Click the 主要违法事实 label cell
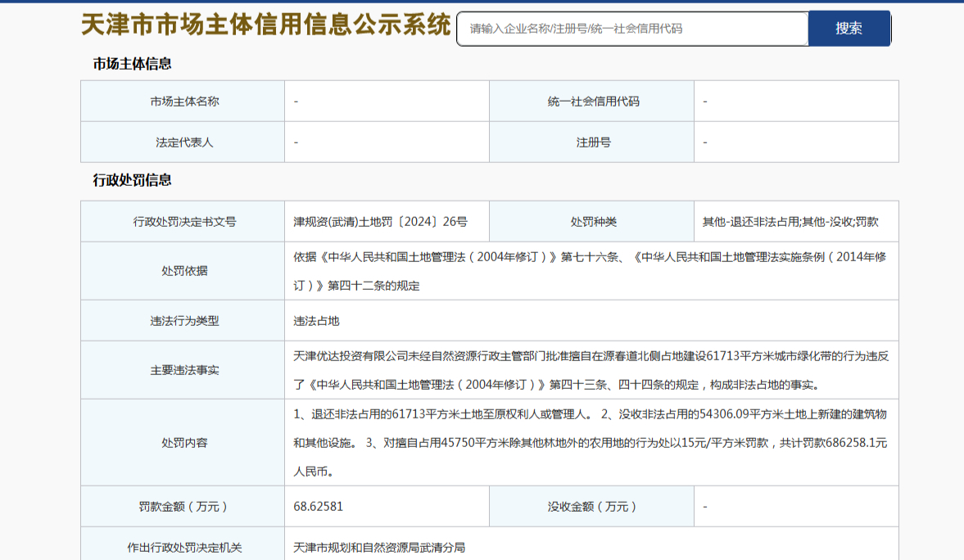This screenshot has width=964, height=560. [x=183, y=370]
